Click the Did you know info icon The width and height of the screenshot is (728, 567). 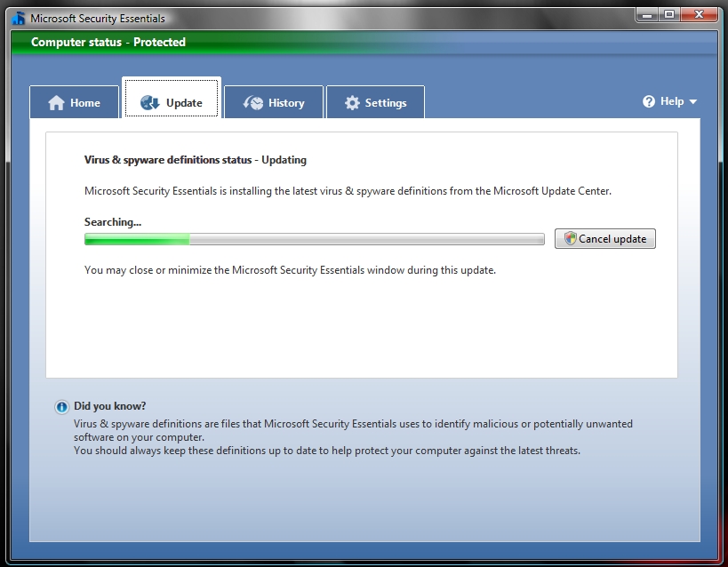[61, 407]
